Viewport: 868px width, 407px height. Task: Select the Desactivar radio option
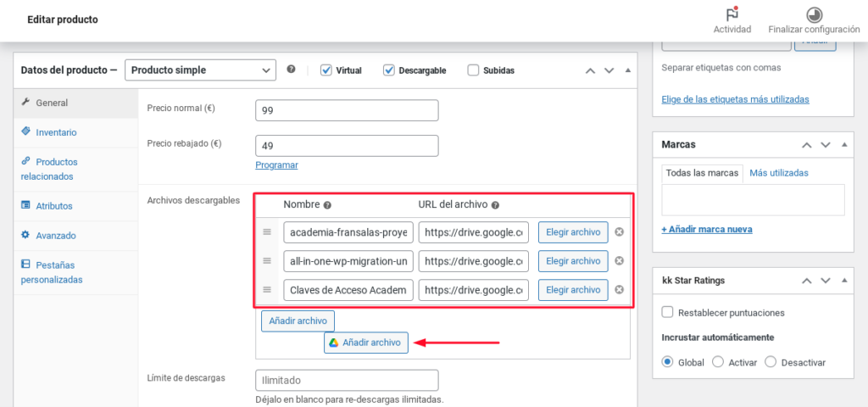coord(771,362)
